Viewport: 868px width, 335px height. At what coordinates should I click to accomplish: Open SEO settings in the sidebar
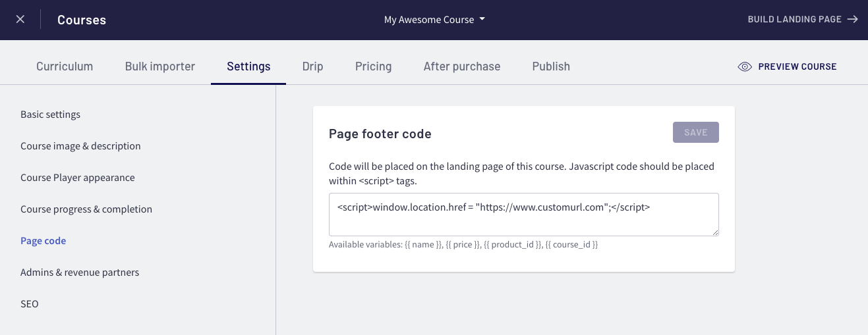pyautogui.click(x=30, y=304)
